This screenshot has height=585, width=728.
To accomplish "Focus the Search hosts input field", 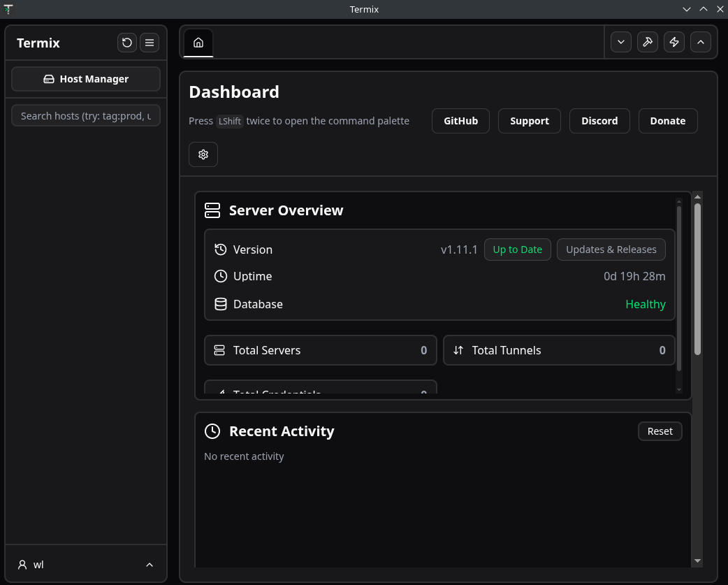I will tap(86, 115).
